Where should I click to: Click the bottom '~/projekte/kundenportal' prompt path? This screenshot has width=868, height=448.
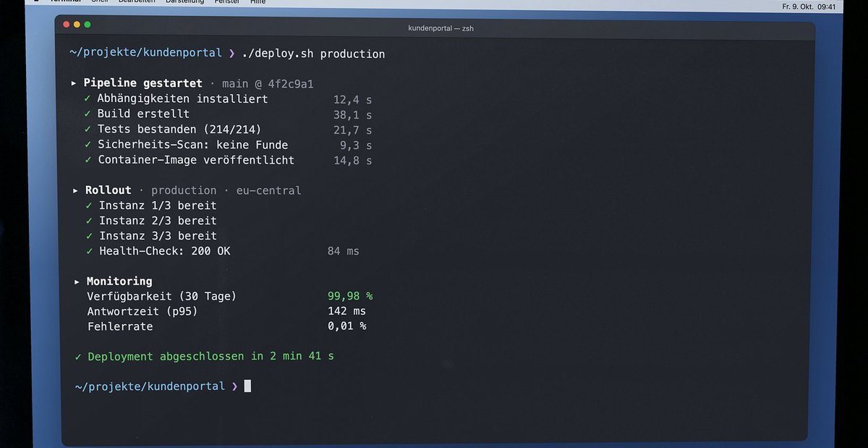coord(150,386)
